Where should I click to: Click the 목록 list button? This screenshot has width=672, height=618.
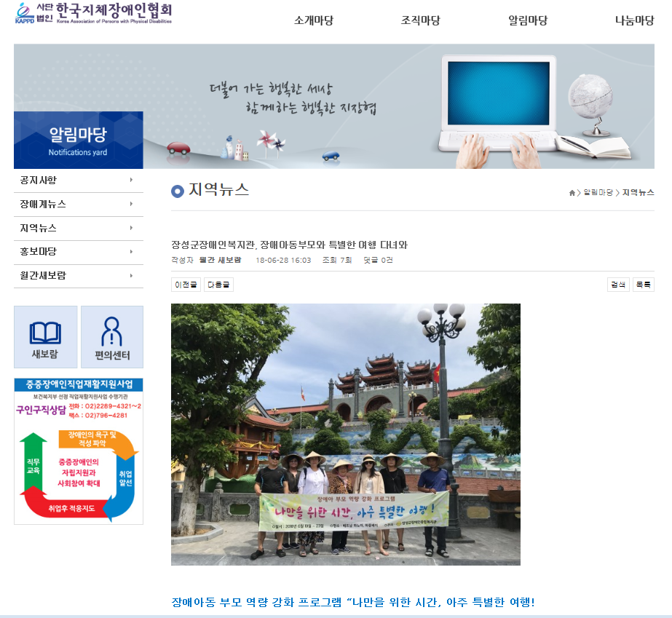tap(643, 285)
